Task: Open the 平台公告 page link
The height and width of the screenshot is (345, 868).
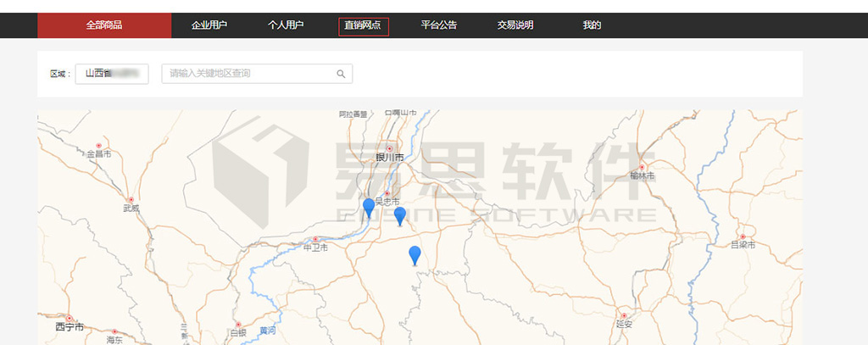Action: tap(439, 25)
